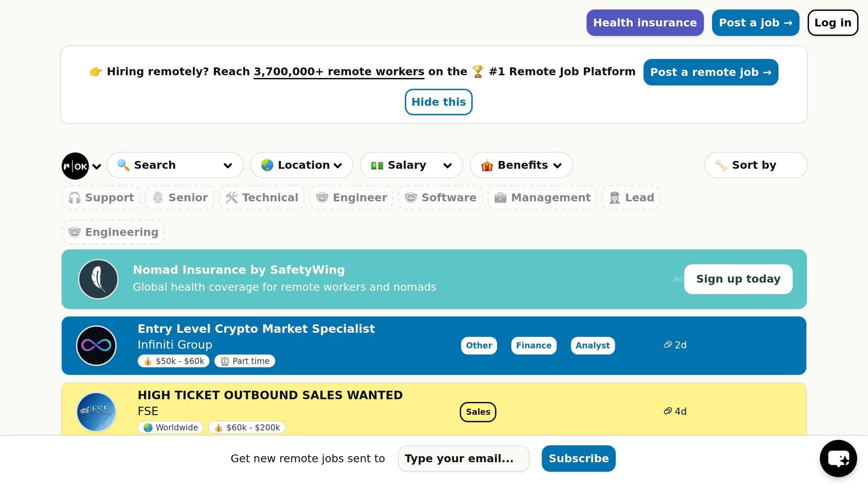
Task: Click the Log in button
Action: pyautogui.click(x=833, y=23)
